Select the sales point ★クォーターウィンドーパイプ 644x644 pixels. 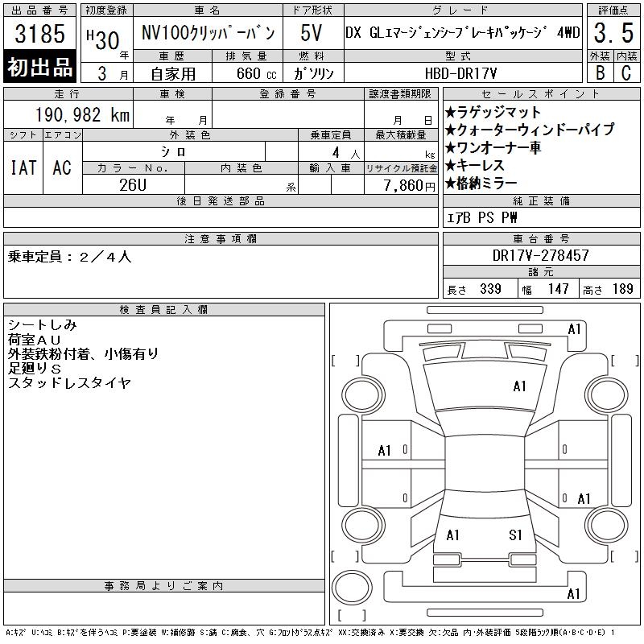tap(530, 130)
